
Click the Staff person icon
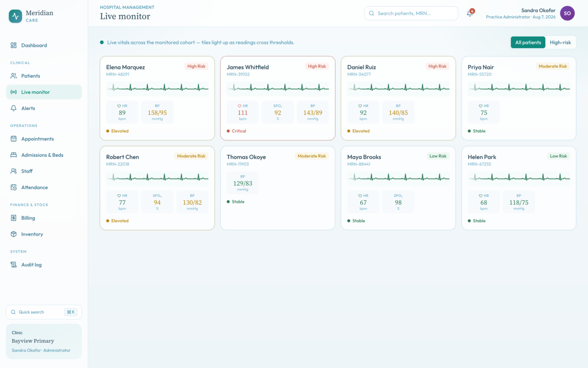point(13,171)
